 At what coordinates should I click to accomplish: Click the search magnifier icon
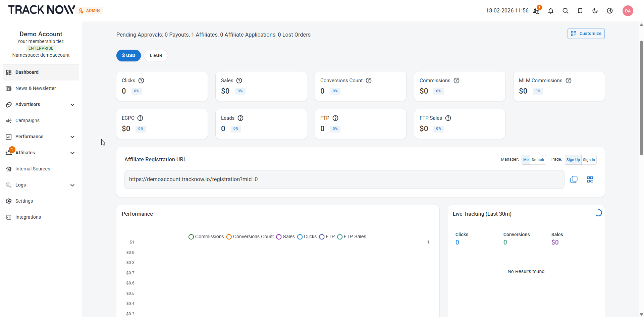(x=566, y=11)
